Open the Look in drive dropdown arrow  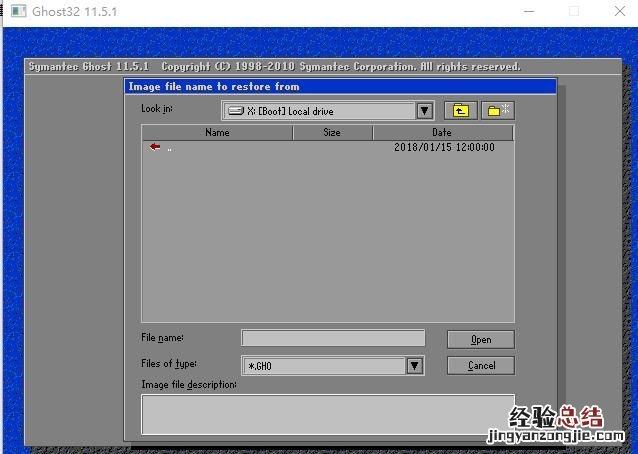(424, 111)
